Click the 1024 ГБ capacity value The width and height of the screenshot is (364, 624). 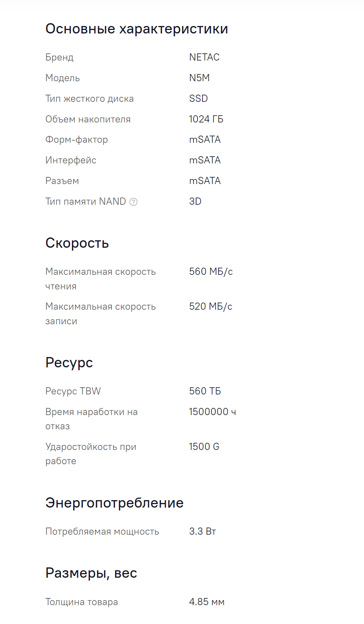206,119
